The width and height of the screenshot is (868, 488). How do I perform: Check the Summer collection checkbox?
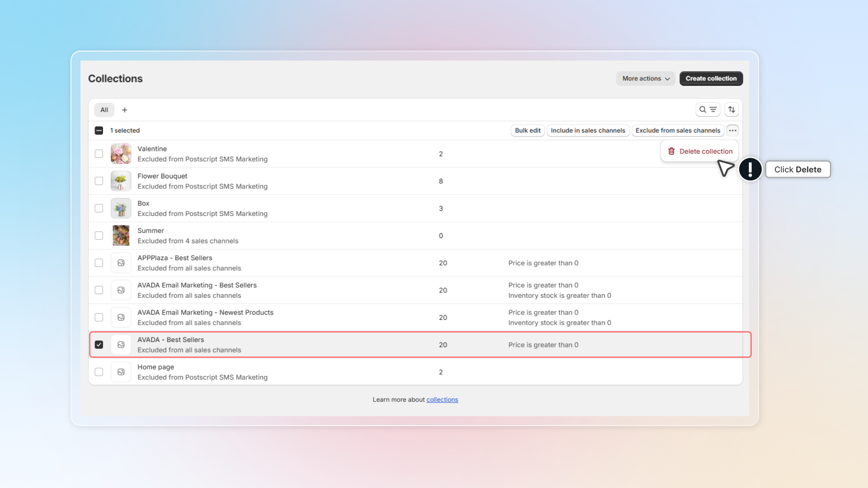99,235
